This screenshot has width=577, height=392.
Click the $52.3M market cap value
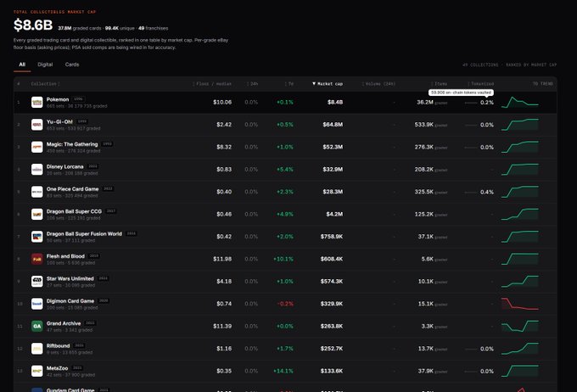333,147
